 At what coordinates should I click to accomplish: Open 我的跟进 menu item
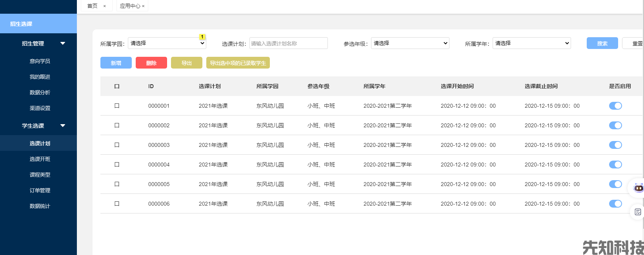(x=40, y=77)
